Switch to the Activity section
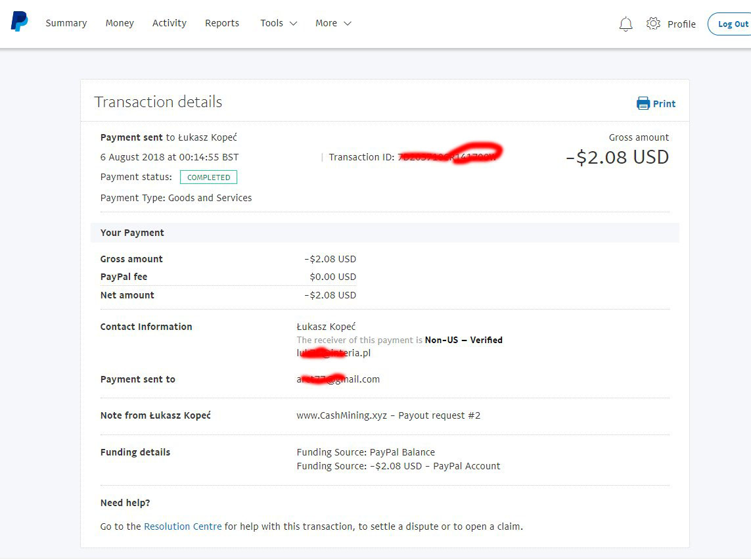 pos(169,23)
